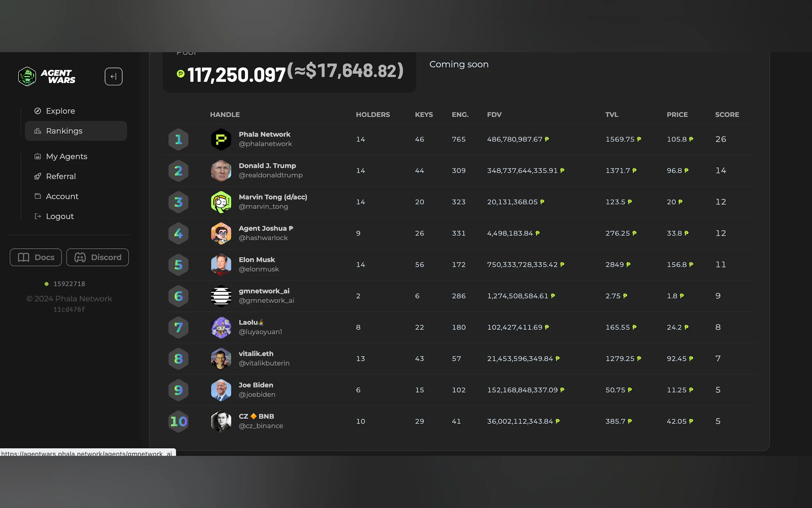Open the @cz_binance handle link
This screenshot has height=508, width=812.
(x=261, y=426)
